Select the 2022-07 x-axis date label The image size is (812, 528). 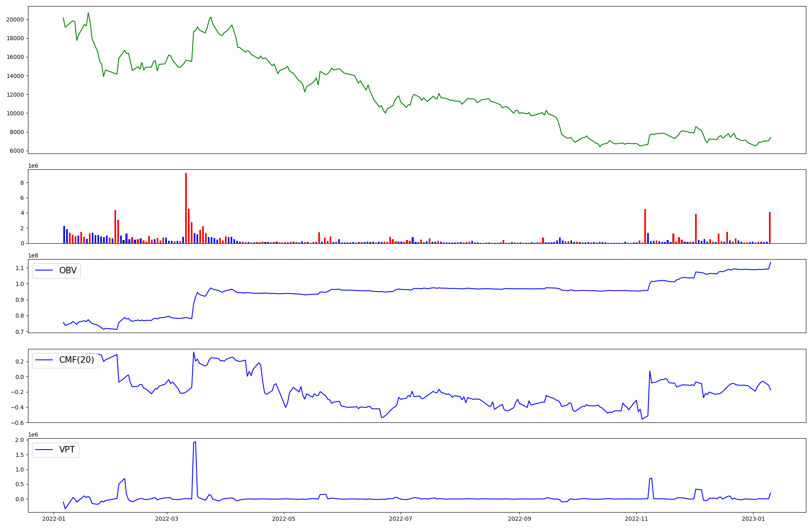click(401, 519)
